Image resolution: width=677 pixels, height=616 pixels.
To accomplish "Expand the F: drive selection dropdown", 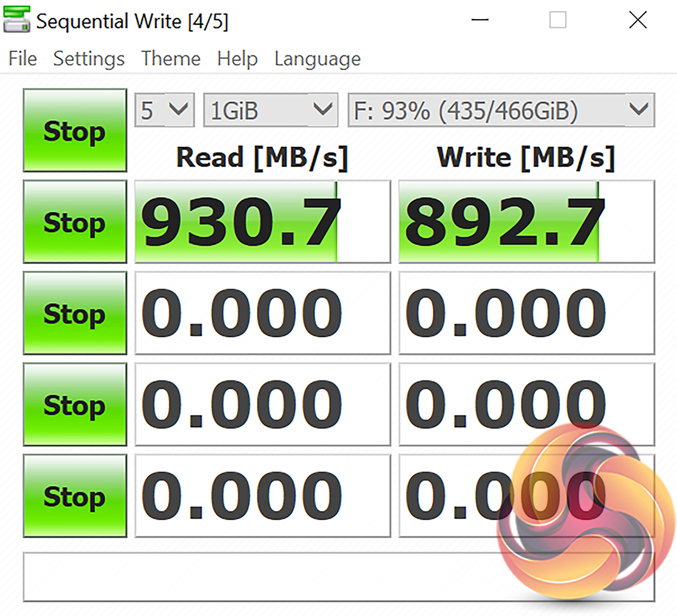I will [x=501, y=111].
